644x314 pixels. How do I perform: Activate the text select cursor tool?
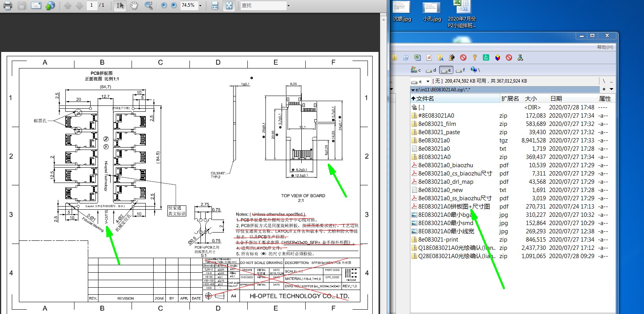click(x=120, y=6)
